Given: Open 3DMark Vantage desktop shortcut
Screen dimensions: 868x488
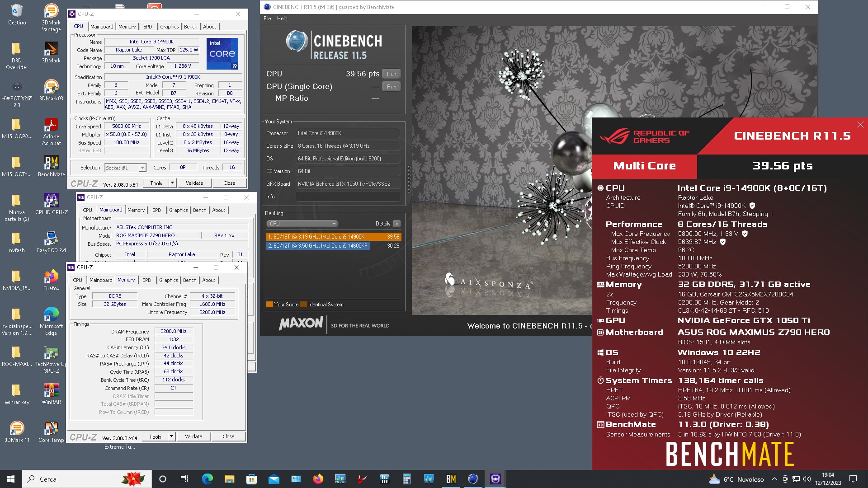Looking at the screenshot, I should (51, 18).
